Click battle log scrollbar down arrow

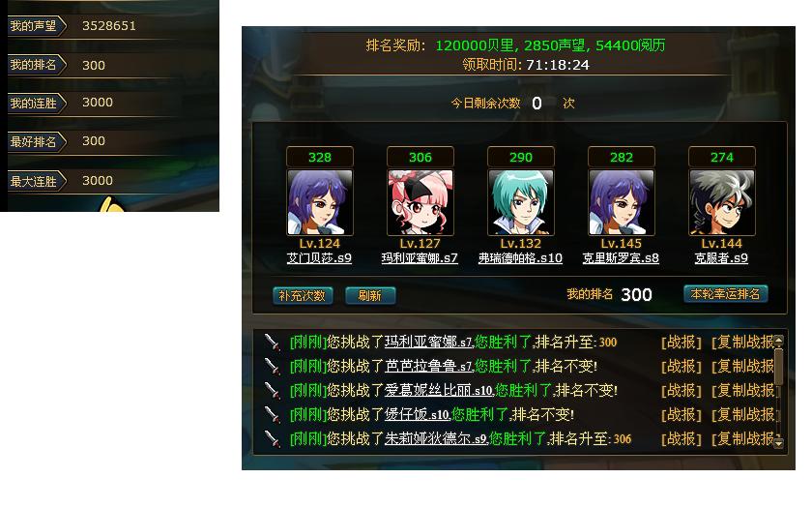pyautogui.click(x=779, y=442)
